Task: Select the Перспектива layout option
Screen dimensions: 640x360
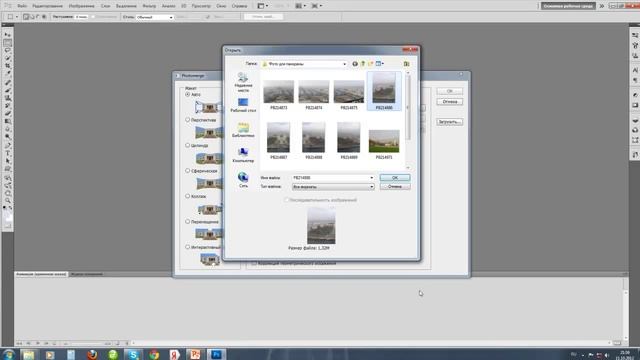Action: [188, 120]
